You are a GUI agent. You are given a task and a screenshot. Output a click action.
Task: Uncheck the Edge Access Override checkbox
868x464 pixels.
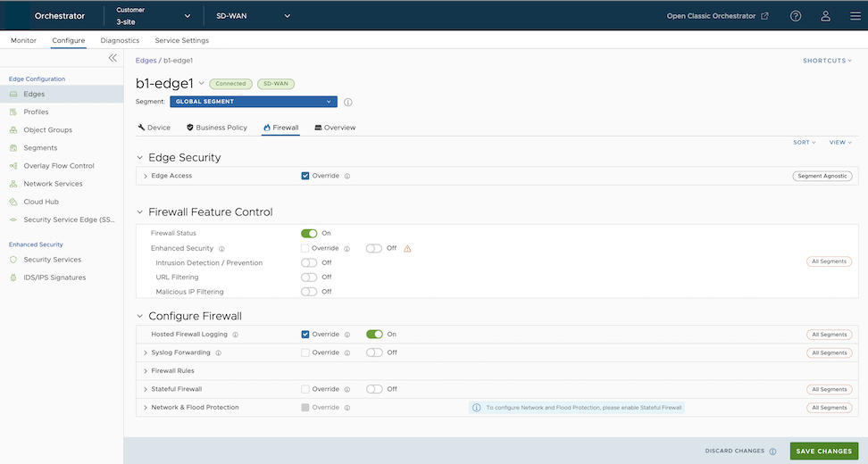click(305, 176)
